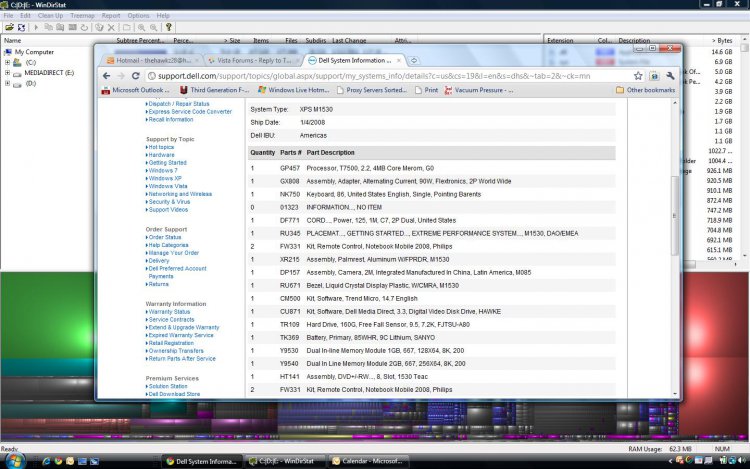Viewport: 750px width, 469px height.
Task: Launch Internet Explorer from quick launch
Action: [46, 461]
